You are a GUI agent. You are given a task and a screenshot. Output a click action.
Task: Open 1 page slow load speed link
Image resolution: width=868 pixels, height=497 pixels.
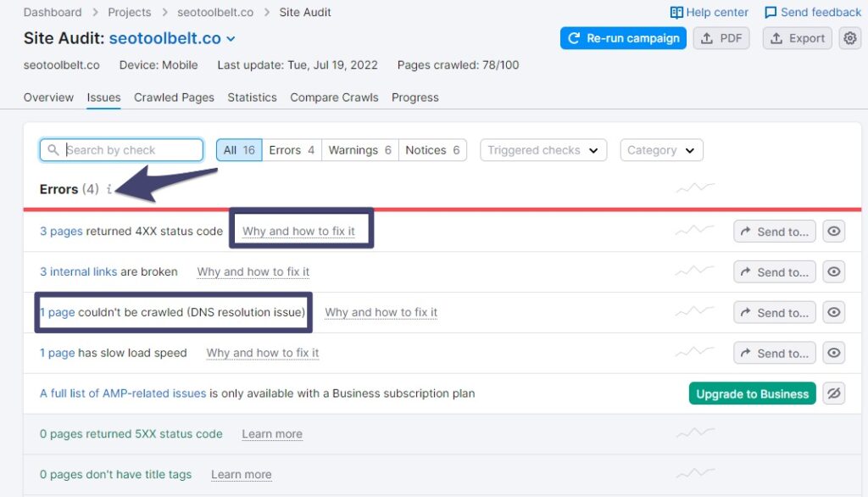pyautogui.click(x=57, y=352)
